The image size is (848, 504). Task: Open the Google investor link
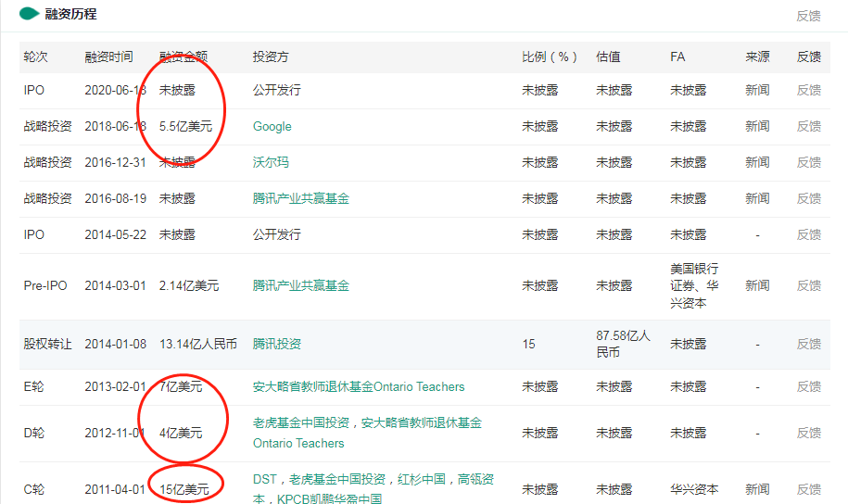(x=272, y=127)
